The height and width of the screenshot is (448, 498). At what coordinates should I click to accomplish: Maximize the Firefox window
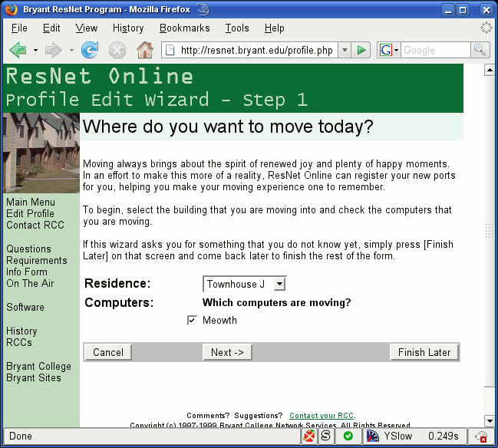(x=463, y=10)
